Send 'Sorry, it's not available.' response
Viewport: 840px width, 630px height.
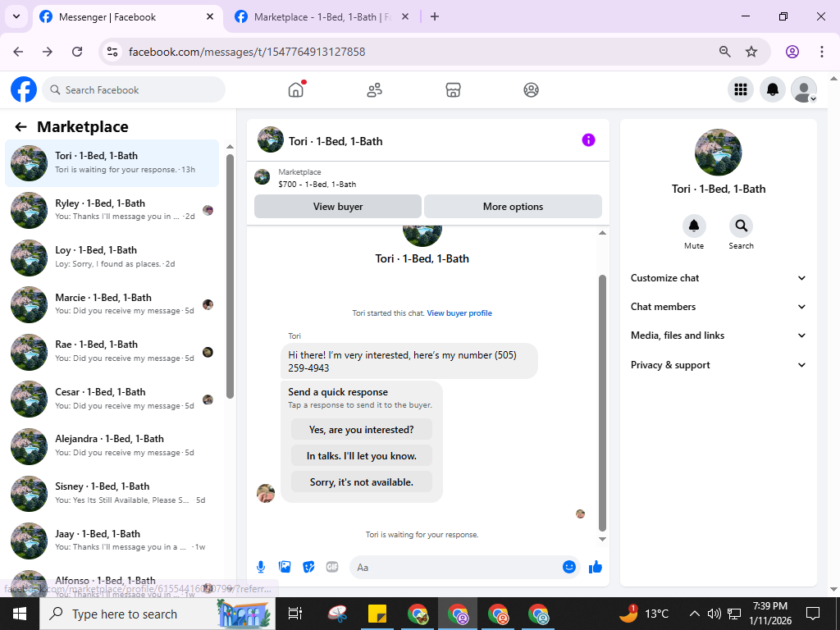(x=362, y=482)
